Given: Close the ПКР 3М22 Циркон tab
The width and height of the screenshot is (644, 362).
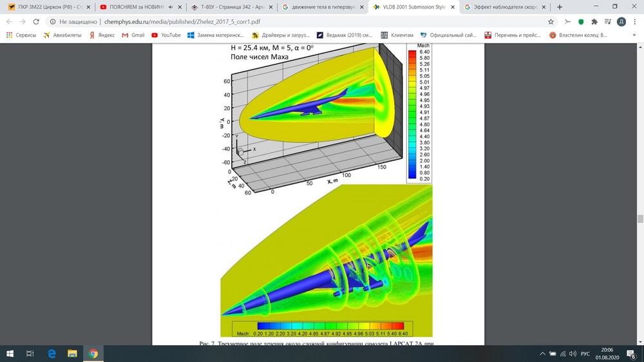Looking at the screenshot, I should click(x=88, y=7).
